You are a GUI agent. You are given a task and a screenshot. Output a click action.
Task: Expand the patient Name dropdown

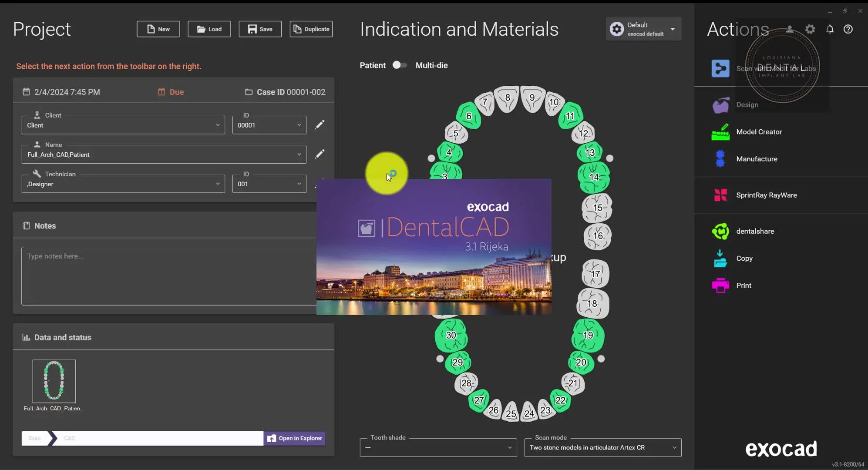click(x=164, y=154)
